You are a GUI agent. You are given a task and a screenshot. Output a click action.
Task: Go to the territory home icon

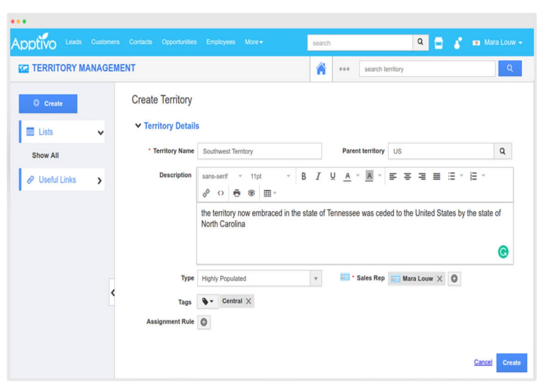pos(321,69)
